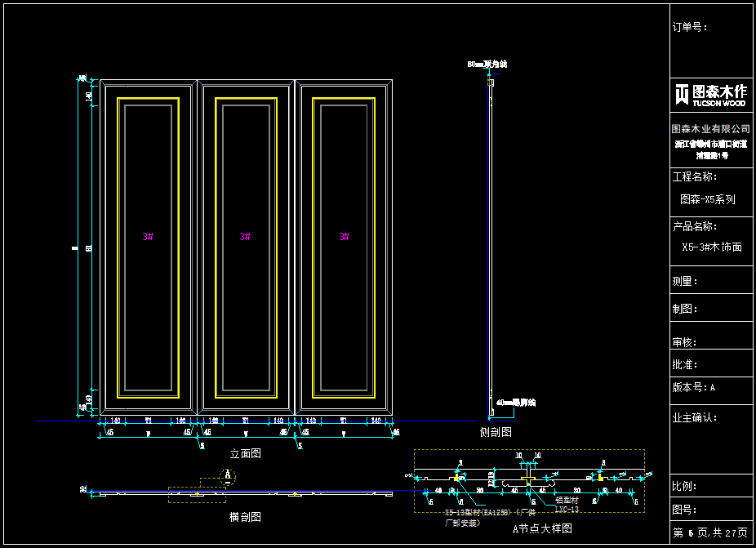Click the X5-3#木饰面 product name text
The width and height of the screenshot is (756, 548).
(712, 247)
